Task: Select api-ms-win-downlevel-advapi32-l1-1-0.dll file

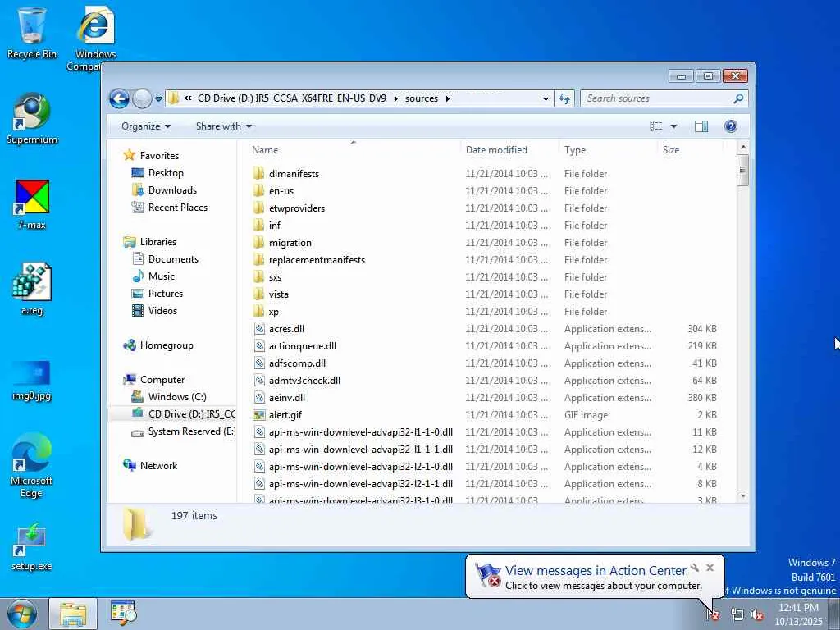Action: (361, 432)
